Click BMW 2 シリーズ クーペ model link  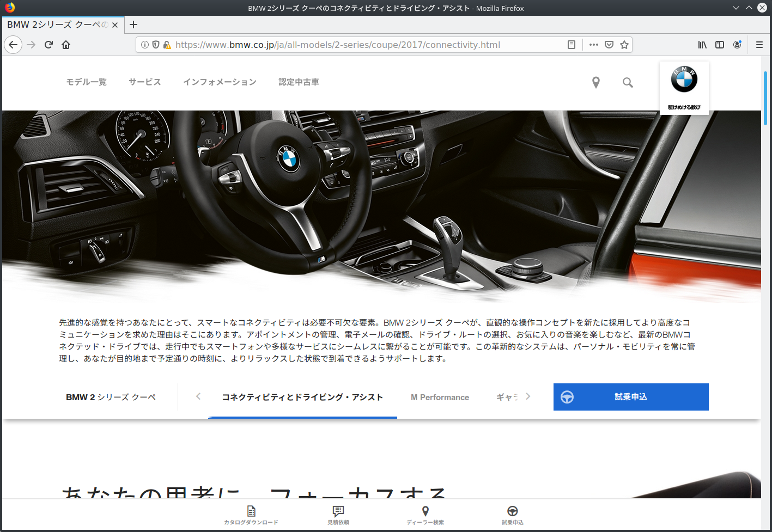point(111,397)
